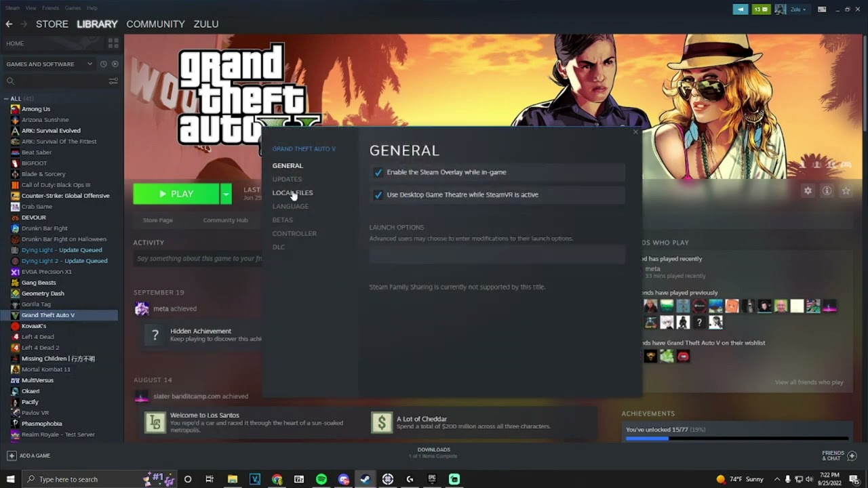This screenshot has width=868, height=488.
Task: Click the launch options text field
Action: point(497,255)
